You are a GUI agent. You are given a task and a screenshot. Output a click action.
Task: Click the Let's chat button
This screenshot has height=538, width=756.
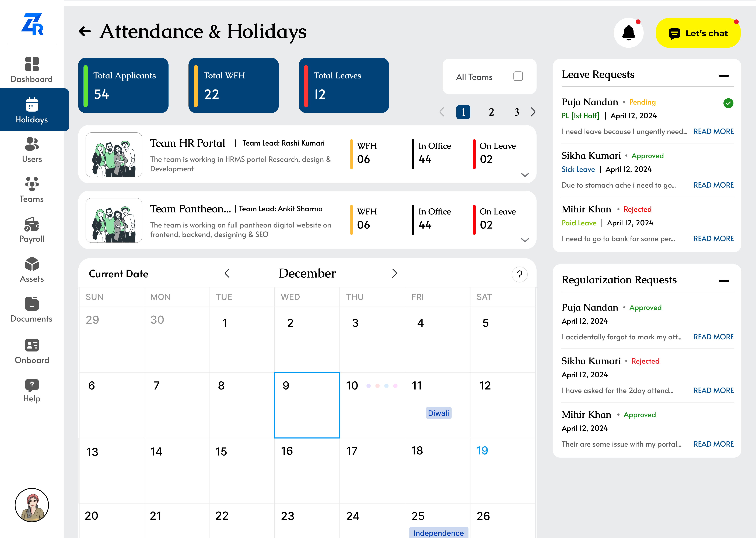698,33
